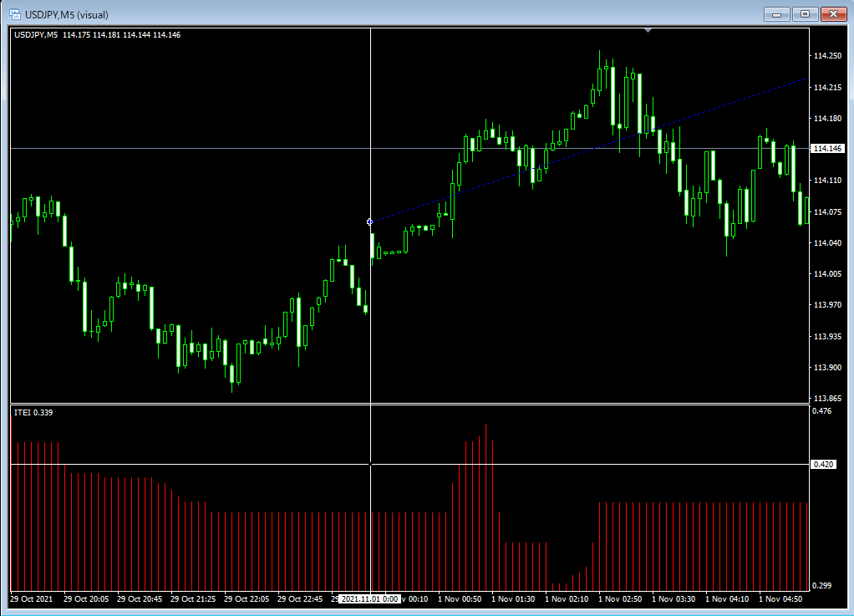Close the USDJPY,M5 chart window
This screenshot has width=854, height=616.
(833, 14)
